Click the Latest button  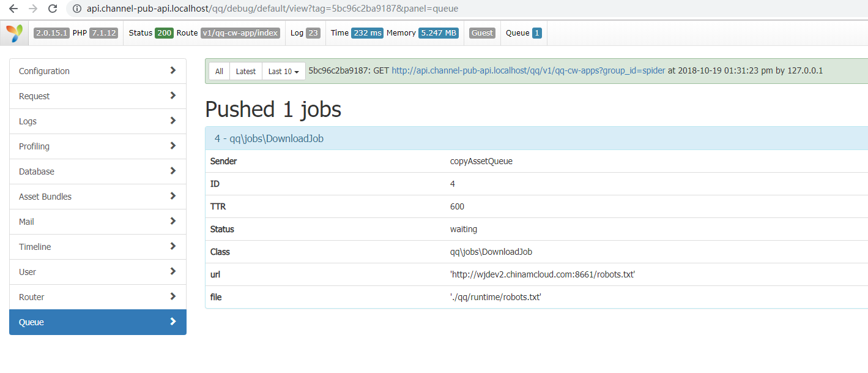245,72
